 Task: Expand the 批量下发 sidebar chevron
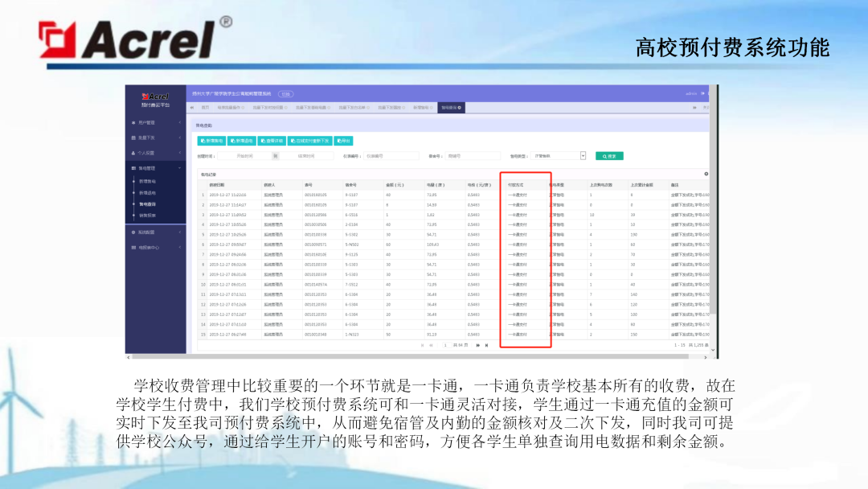[180, 138]
